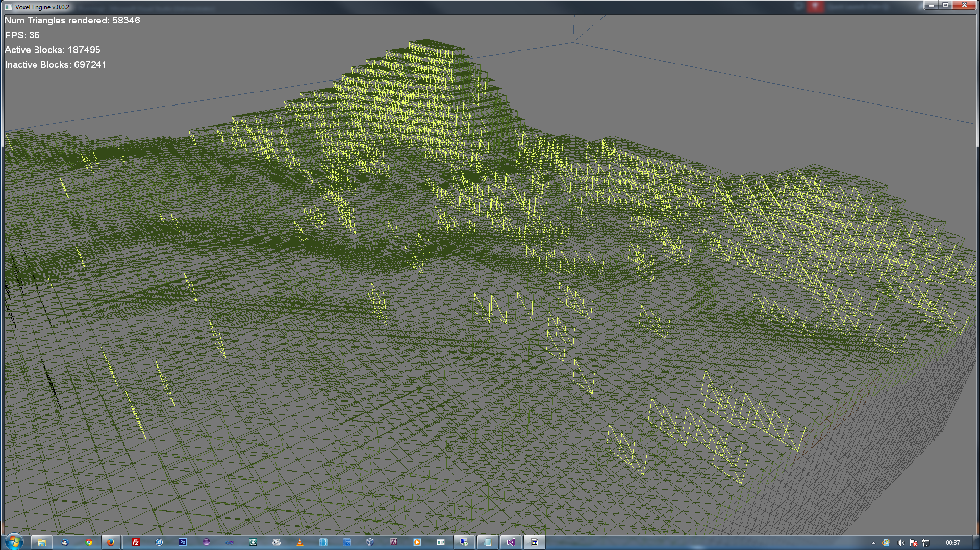Image resolution: width=980 pixels, height=550 pixels.
Task: Launch FileZilla from the taskbar
Action: 136,542
